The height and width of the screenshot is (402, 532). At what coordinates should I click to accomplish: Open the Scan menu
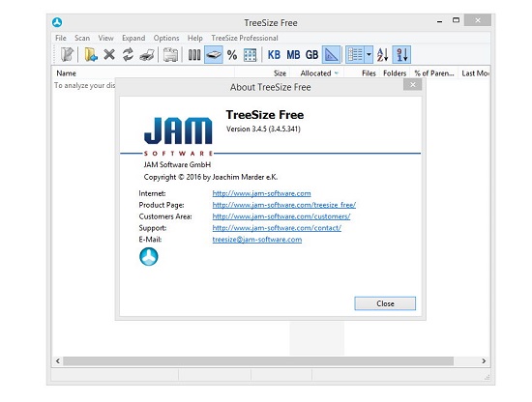[82, 38]
